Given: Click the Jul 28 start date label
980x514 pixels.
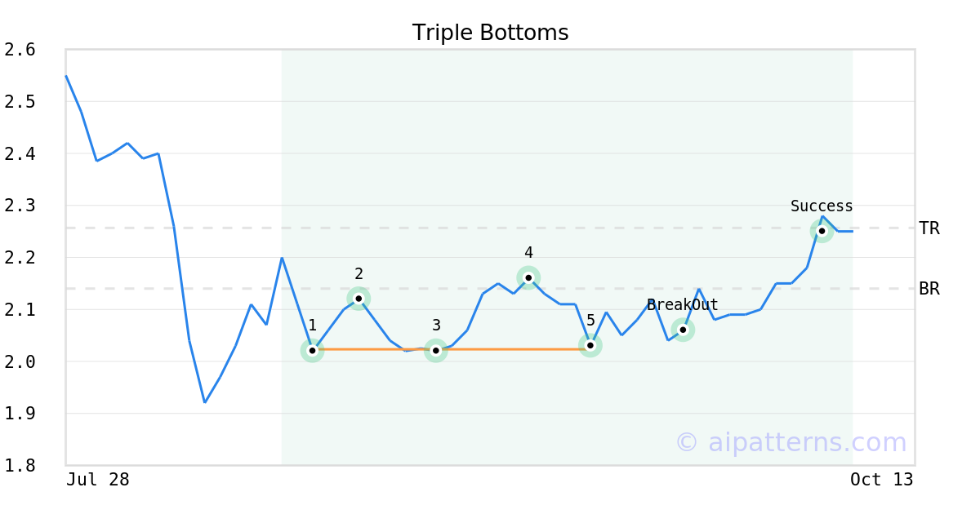Looking at the screenshot, I should (x=98, y=480).
